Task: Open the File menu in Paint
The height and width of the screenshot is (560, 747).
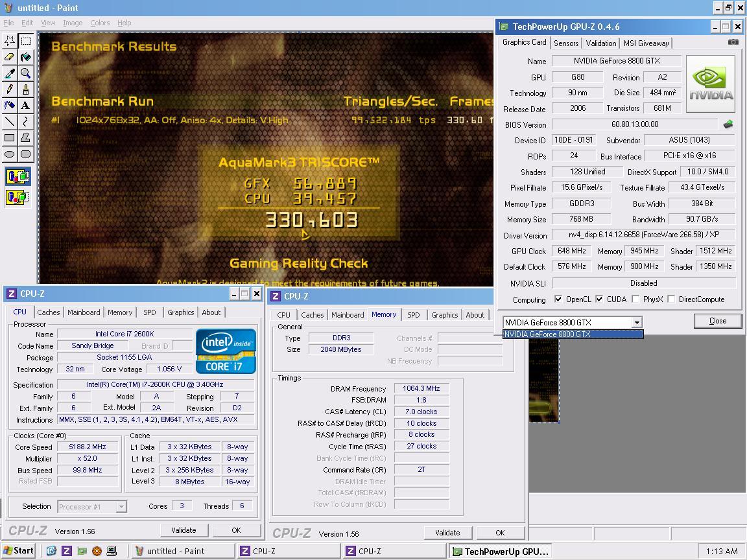Action: tap(8, 23)
